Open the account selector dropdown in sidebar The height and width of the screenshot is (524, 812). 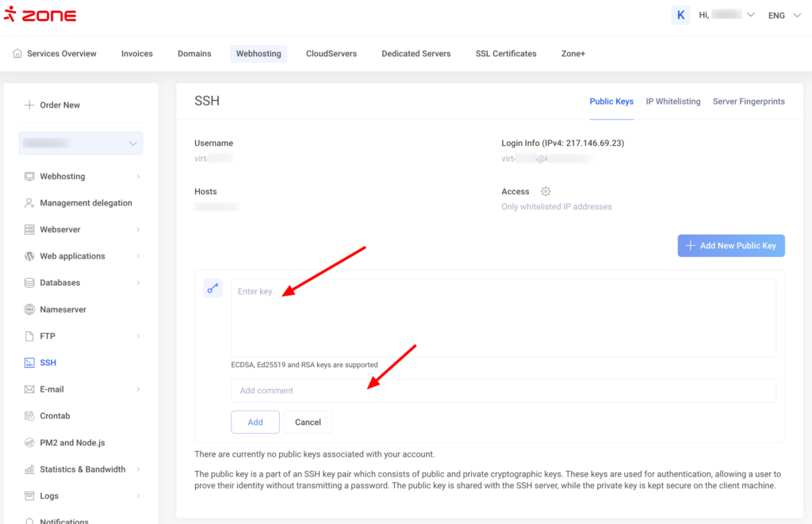coord(81,143)
